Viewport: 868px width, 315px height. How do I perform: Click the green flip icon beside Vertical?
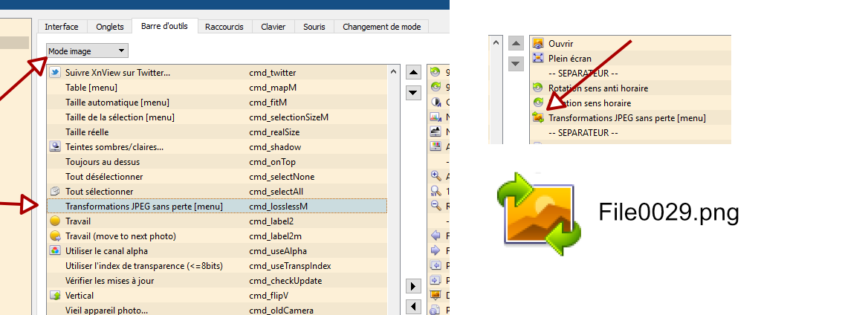(55, 295)
